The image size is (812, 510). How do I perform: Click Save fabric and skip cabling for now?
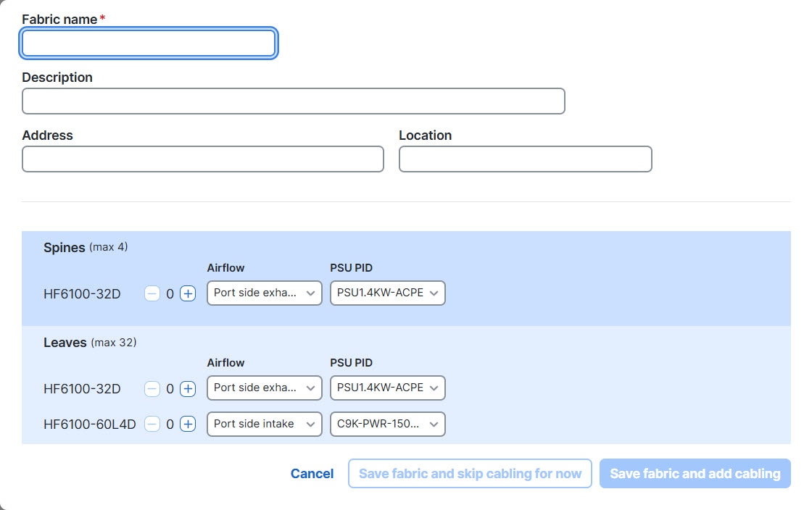click(x=471, y=473)
